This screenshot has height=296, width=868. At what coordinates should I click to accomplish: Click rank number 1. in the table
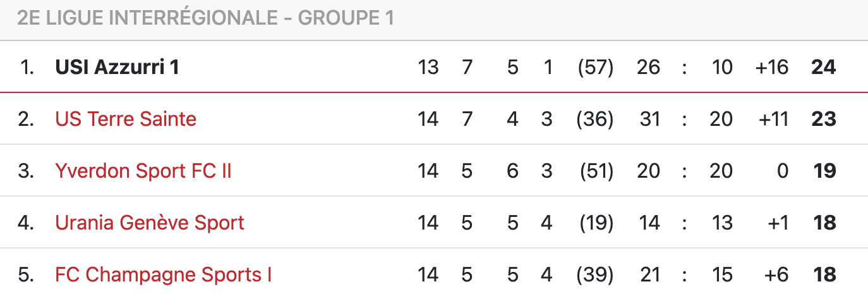(x=27, y=67)
